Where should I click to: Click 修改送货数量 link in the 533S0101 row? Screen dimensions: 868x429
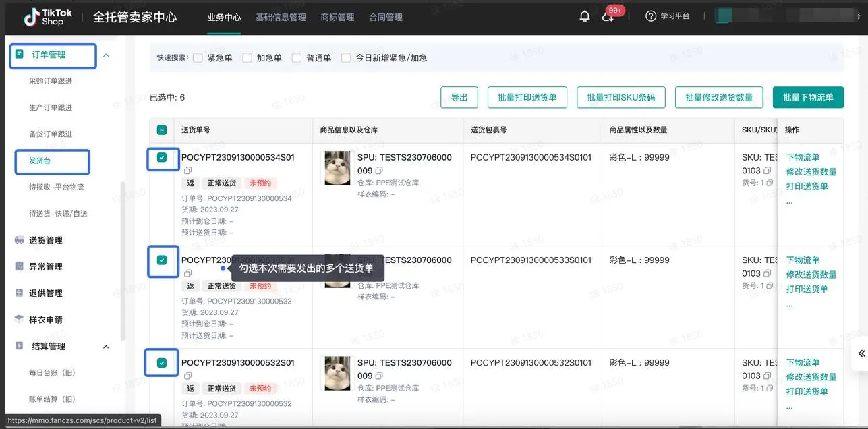[811, 275]
